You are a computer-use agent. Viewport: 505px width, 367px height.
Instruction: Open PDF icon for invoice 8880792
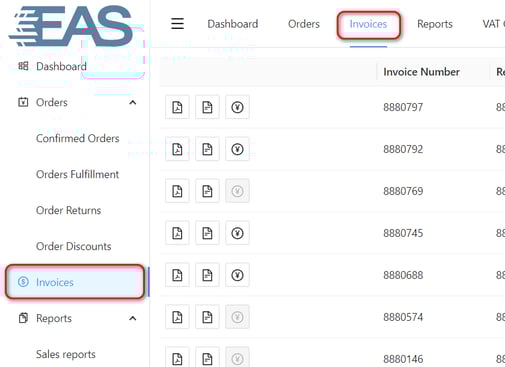177,149
